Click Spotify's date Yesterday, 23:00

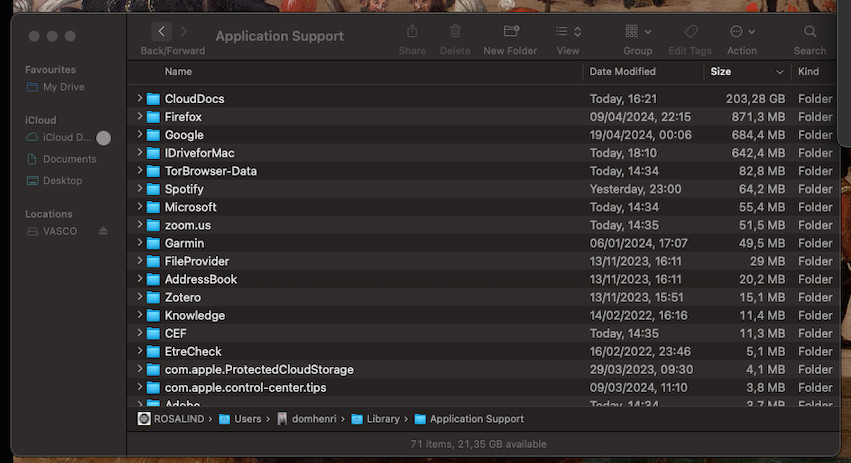tap(635, 189)
